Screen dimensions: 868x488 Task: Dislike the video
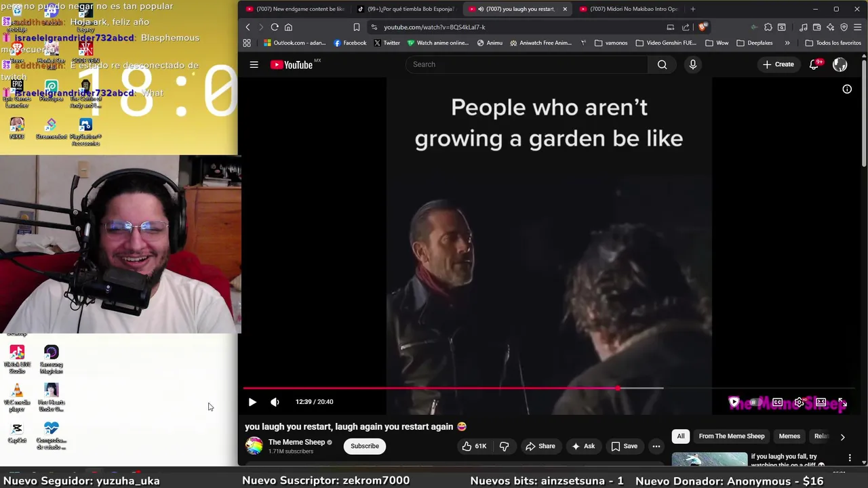pyautogui.click(x=505, y=446)
